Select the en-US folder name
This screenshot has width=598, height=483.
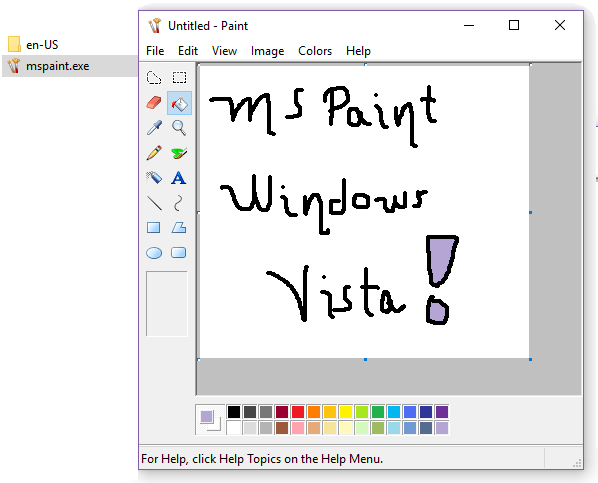[42, 45]
